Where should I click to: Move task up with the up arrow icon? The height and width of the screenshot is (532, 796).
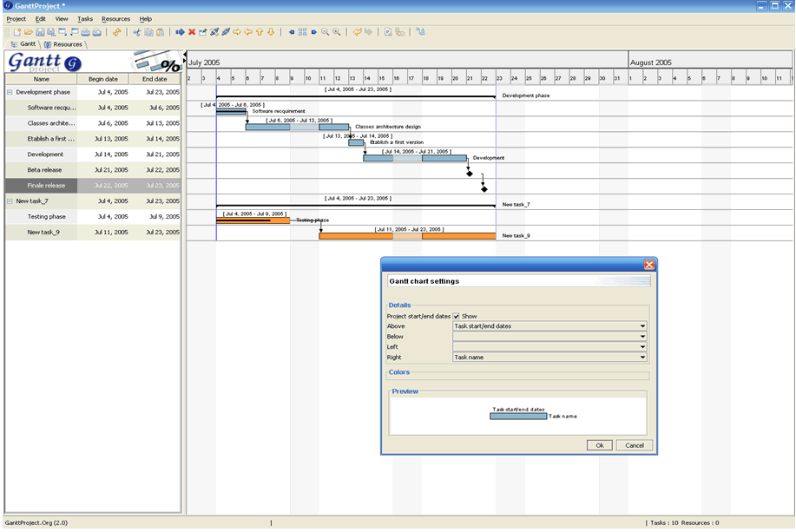260,32
